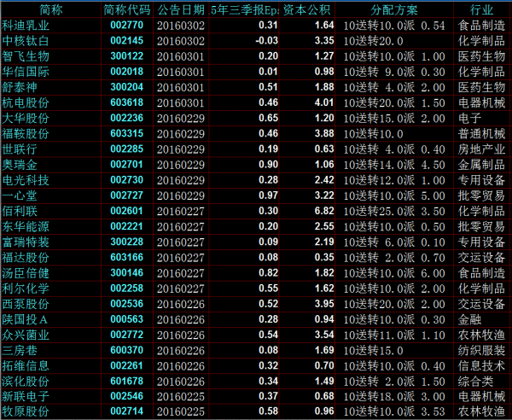Select the stock name 拓维信息

[26, 365]
